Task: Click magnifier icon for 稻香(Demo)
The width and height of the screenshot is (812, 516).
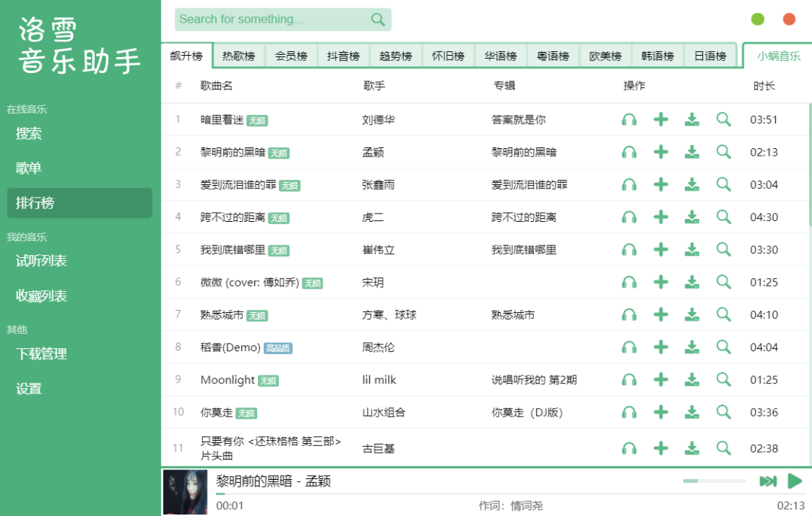Action: [x=723, y=347]
